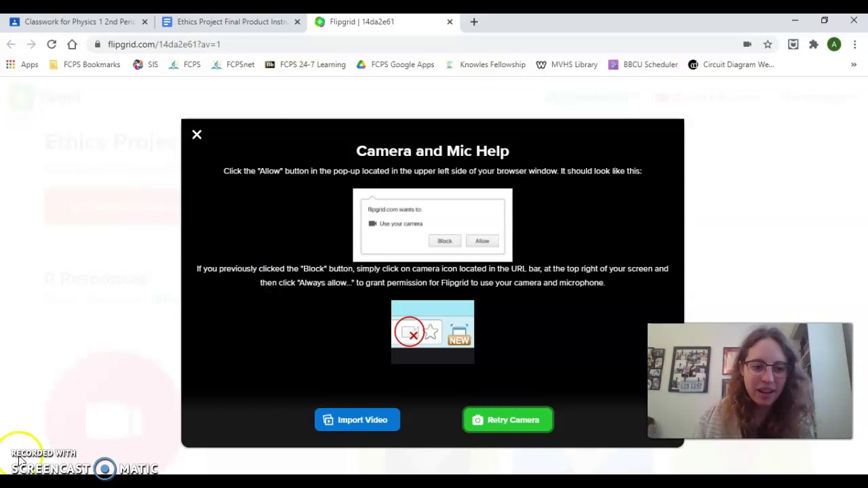The height and width of the screenshot is (488, 868).
Task: Close the Flipgrid tab
Action: 450,22
